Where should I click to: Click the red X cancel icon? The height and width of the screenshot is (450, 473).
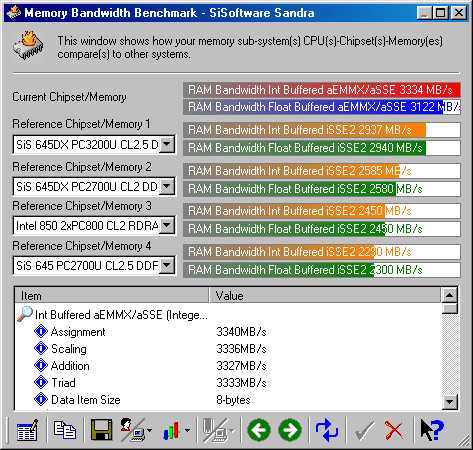pyautogui.click(x=394, y=430)
